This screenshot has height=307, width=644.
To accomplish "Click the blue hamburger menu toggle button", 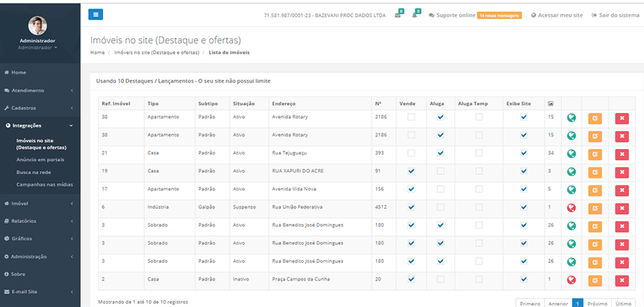I will coord(96,14).
